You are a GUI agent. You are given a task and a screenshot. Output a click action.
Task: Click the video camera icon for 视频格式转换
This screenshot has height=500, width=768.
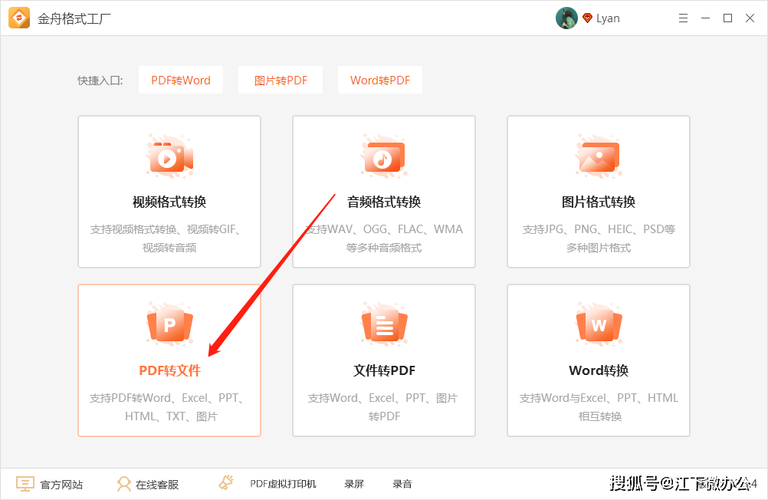click(169, 156)
